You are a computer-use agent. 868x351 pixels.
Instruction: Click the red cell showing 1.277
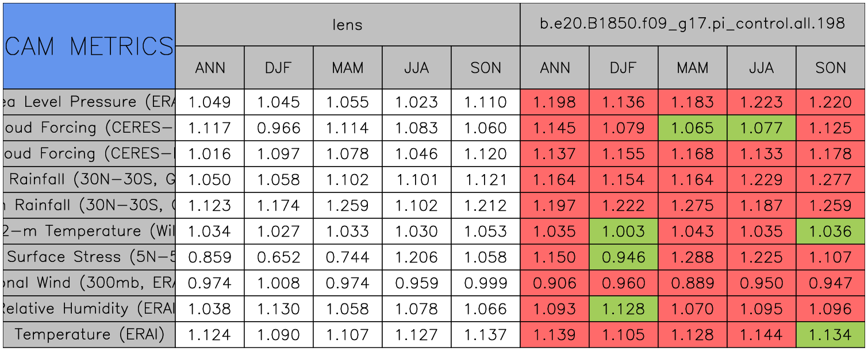tap(831, 180)
